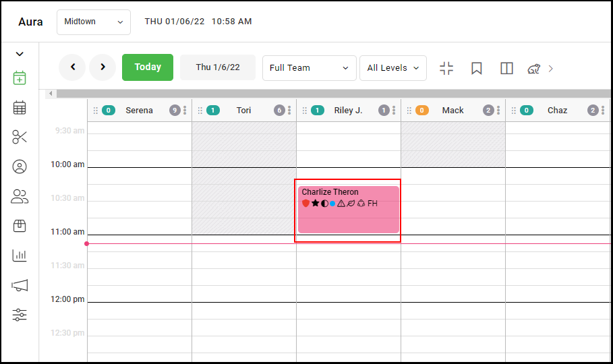Collapse the sidebar with top chevron
Viewport: 613px width, 364px height.
click(x=20, y=54)
